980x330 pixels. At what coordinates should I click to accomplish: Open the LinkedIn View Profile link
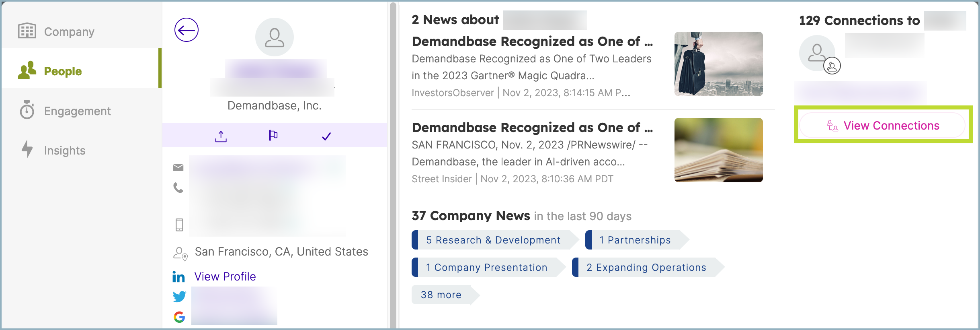pyautogui.click(x=225, y=276)
